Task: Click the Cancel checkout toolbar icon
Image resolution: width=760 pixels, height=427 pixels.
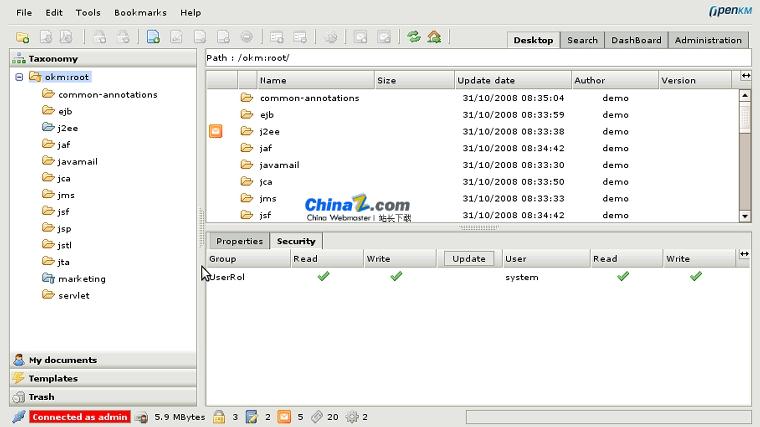Action: tap(223, 37)
